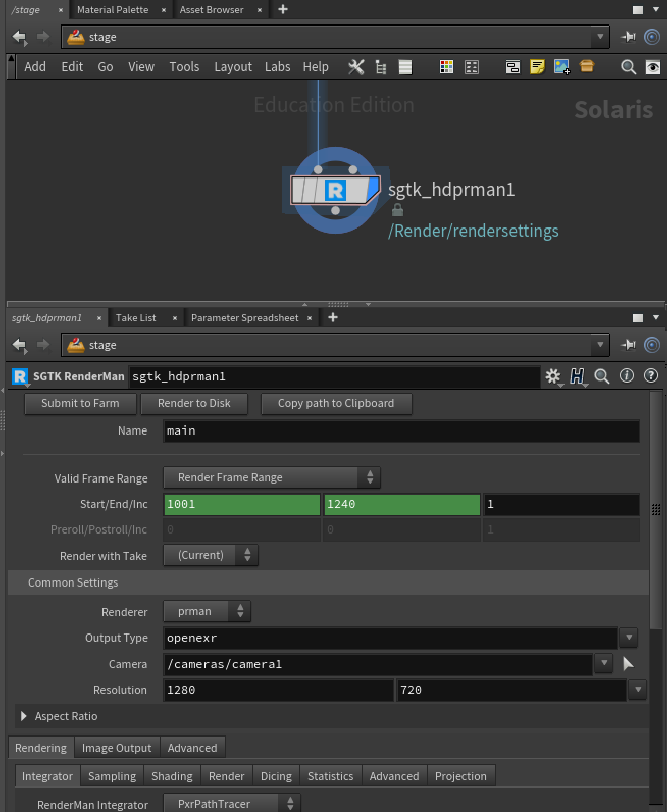Screen dimensions: 667x812
Task: Add background image to network
Action: (x=562, y=67)
